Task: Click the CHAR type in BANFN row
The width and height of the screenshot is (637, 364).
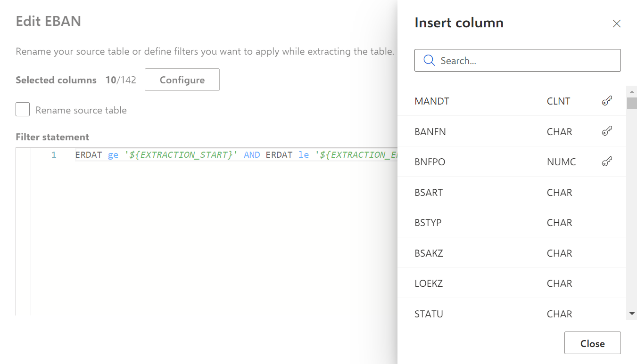Action: [x=559, y=131]
